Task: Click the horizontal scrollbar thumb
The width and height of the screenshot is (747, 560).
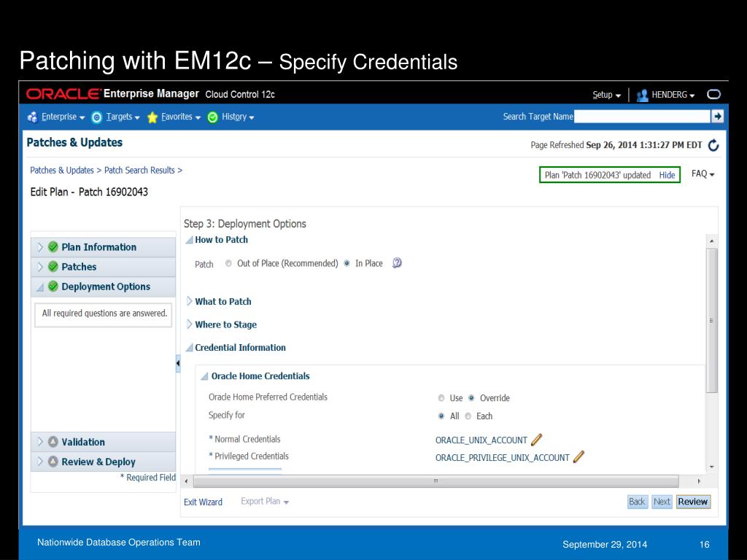Action: [x=436, y=481]
